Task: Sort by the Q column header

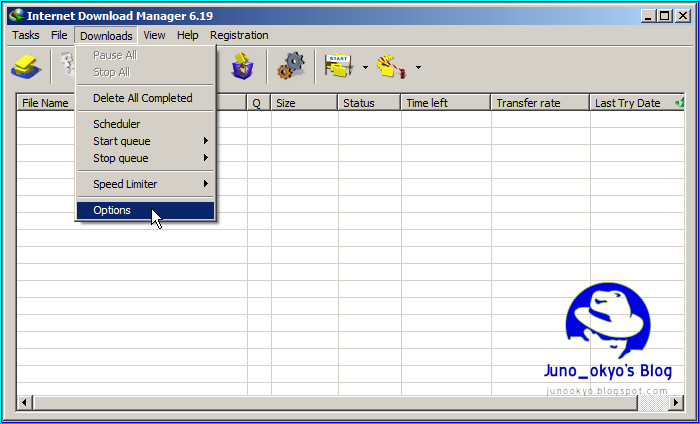Action: (258, 103)
